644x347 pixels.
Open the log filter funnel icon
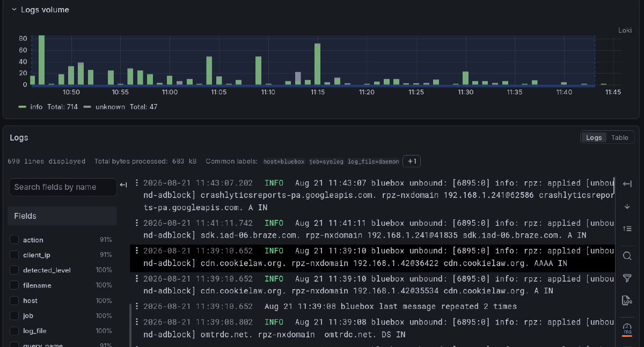[627, 278]
